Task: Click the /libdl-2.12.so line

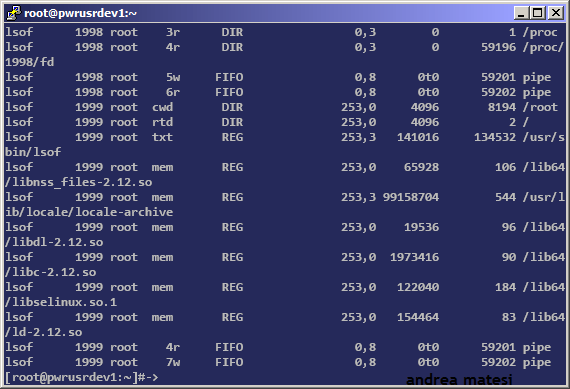Action: 54,242
